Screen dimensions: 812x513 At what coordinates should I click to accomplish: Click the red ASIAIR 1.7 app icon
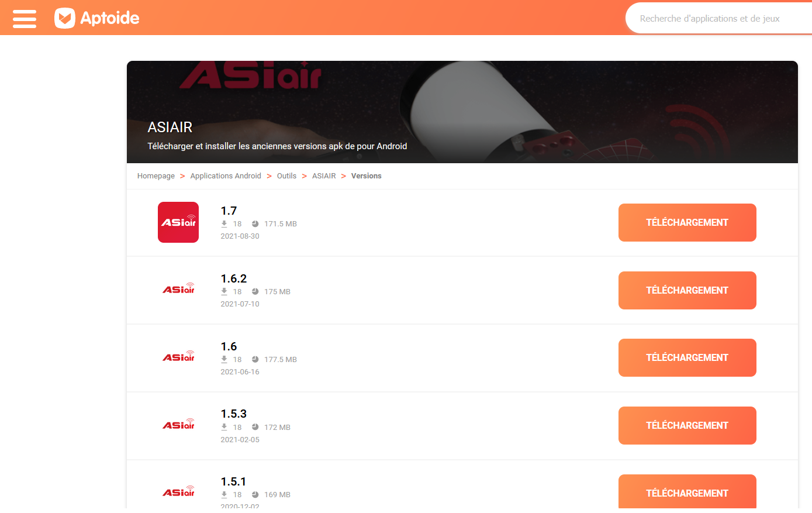point(178,222)
